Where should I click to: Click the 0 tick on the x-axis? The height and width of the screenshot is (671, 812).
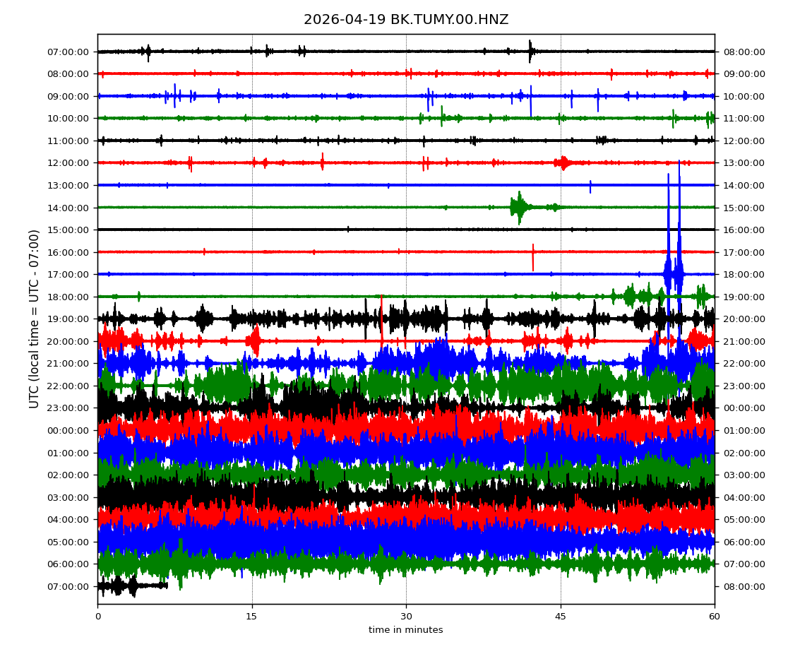[98, 617]
